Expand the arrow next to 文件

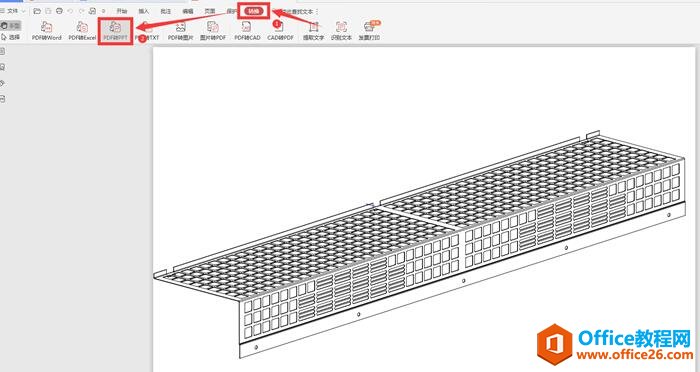pos(24,11)
